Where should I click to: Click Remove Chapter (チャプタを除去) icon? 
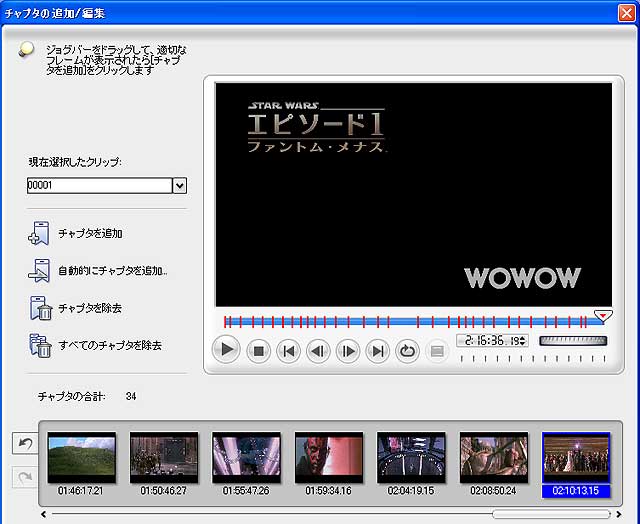pos(41,308)
